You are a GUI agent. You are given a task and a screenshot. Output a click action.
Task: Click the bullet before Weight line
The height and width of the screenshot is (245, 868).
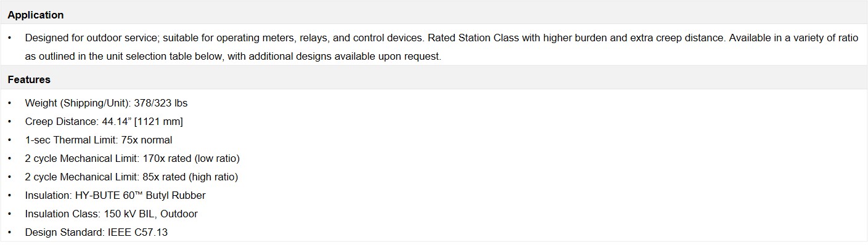9,103
